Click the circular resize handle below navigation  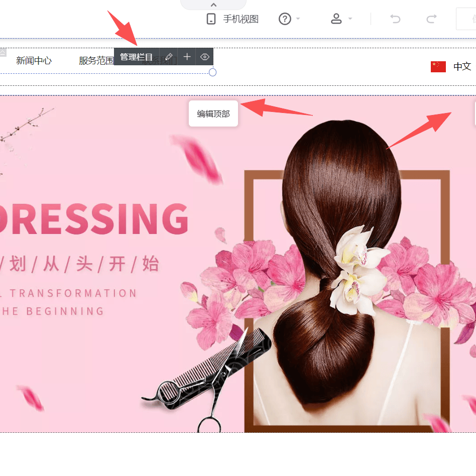coord(212,72)
